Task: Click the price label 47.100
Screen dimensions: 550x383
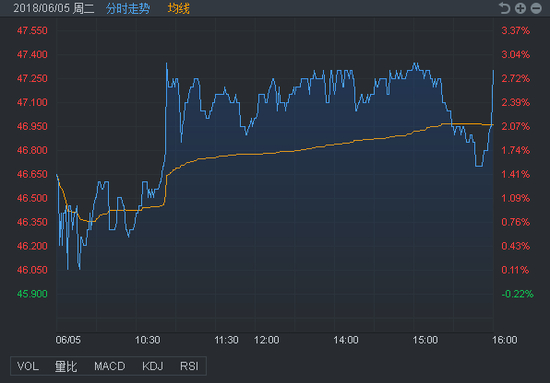Action: pyautogui.click(x=32, y=102)
